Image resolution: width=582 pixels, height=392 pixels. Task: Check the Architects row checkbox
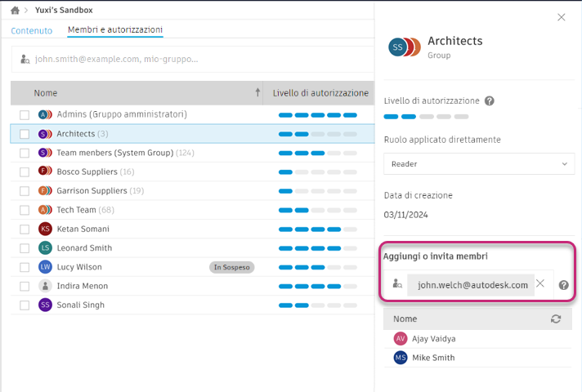pos(25,134)
